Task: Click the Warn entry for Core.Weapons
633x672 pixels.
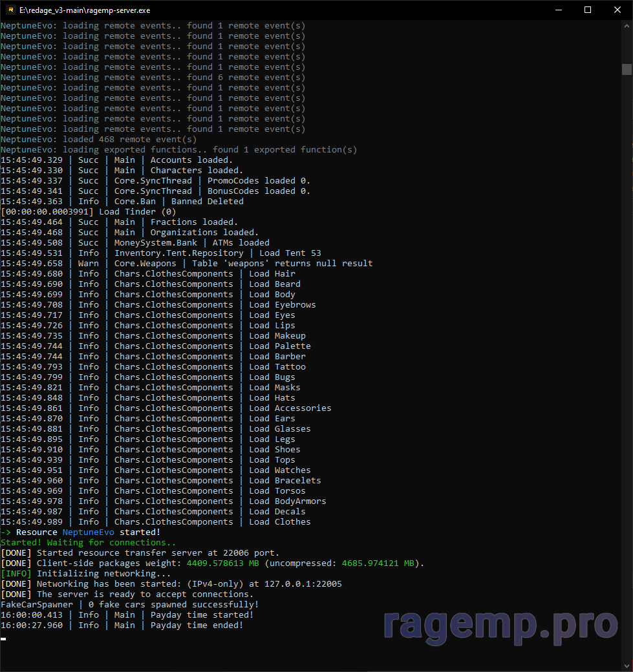Action: pyautogui.click(x=88, y=264)
